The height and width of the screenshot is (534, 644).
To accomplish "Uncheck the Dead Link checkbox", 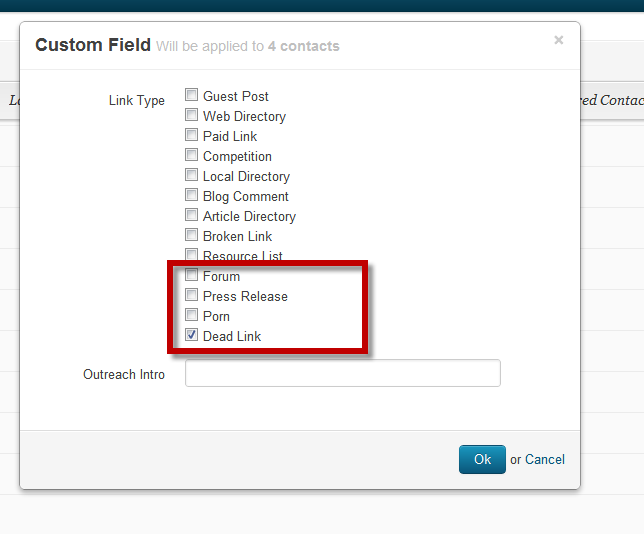I will point(191,335).
